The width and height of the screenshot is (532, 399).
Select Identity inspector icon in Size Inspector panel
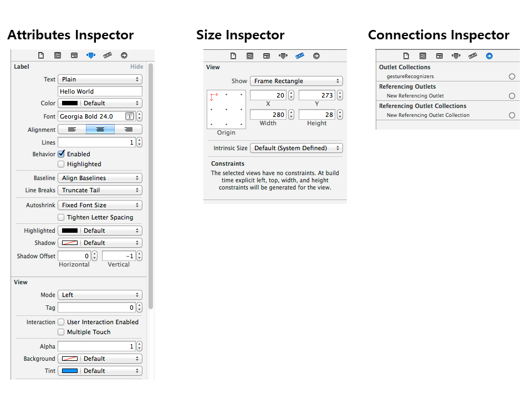point(267,56)
